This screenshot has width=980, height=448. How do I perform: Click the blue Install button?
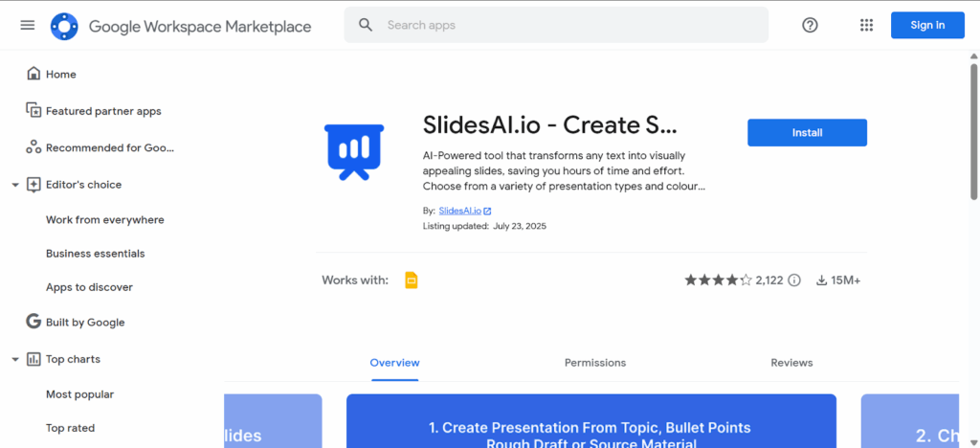click(x=807, y=133)
